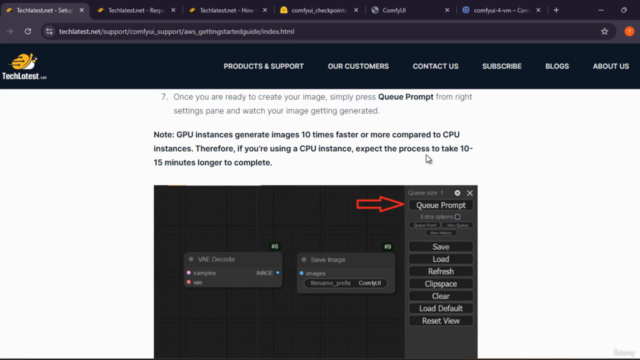
Task: Open the orange profile avatar
Action: [629, 31]
